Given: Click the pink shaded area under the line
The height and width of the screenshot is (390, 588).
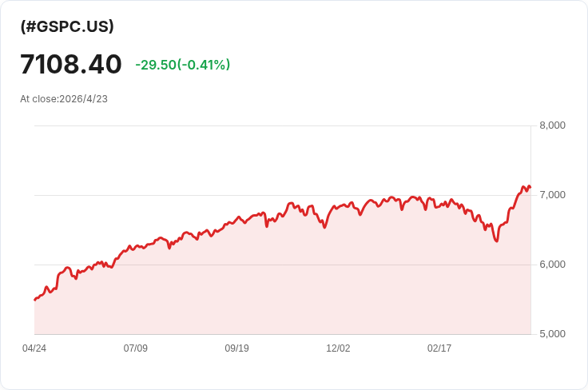Looking at the screenshot, I should point(280,288).
